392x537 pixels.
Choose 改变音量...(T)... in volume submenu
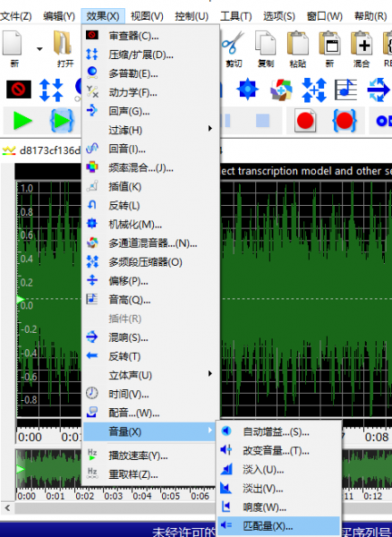point(278,451)
